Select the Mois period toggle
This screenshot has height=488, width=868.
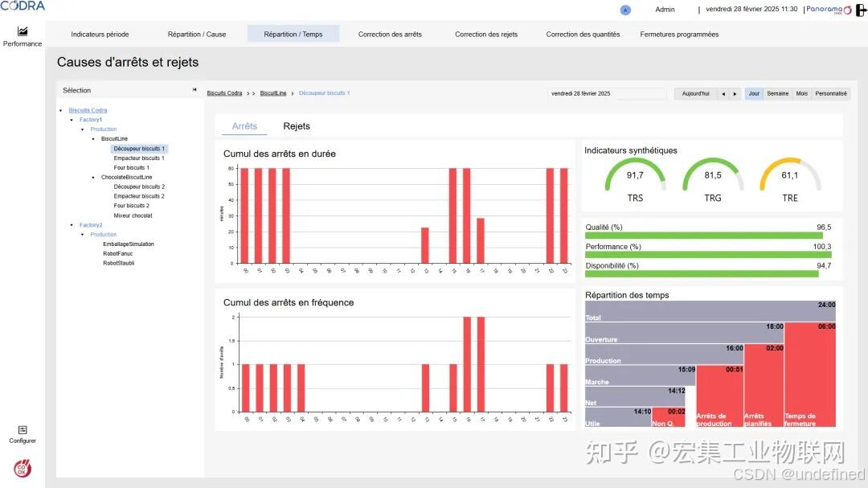coord(801,93)
